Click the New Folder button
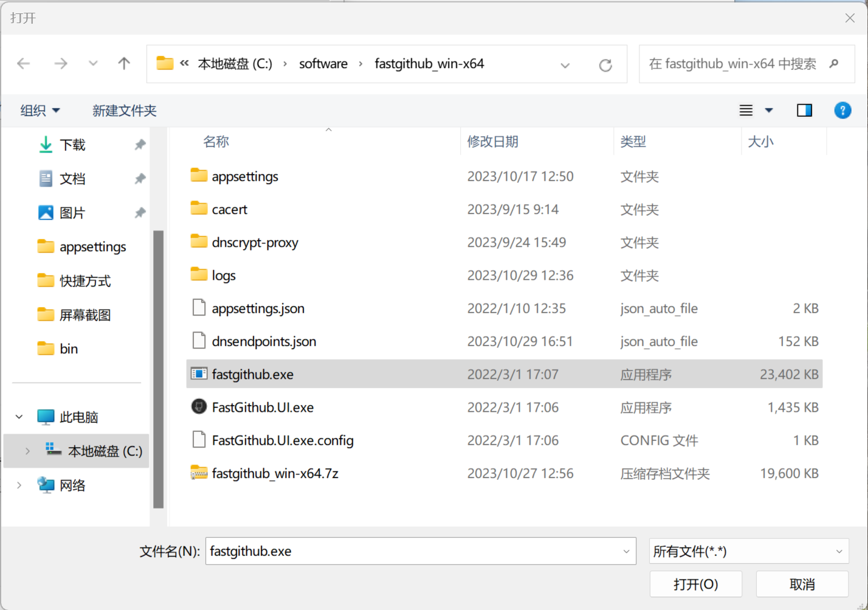The image size is (868, 610). 125,111
